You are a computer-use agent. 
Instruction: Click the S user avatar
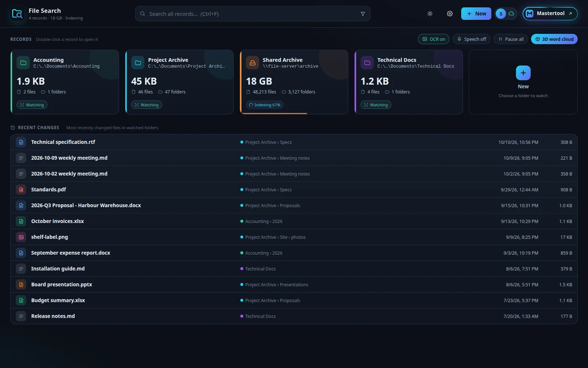tap(501, 14)
